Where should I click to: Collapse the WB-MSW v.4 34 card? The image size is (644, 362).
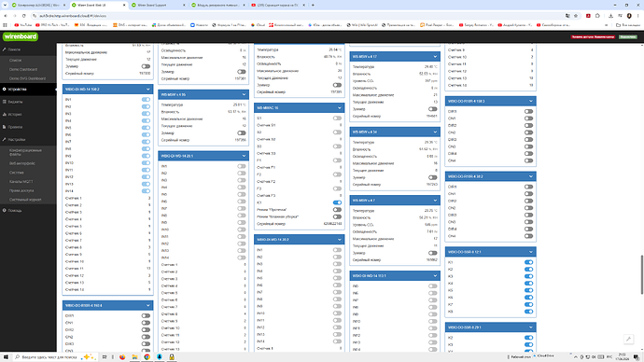[x=435, y=132]
